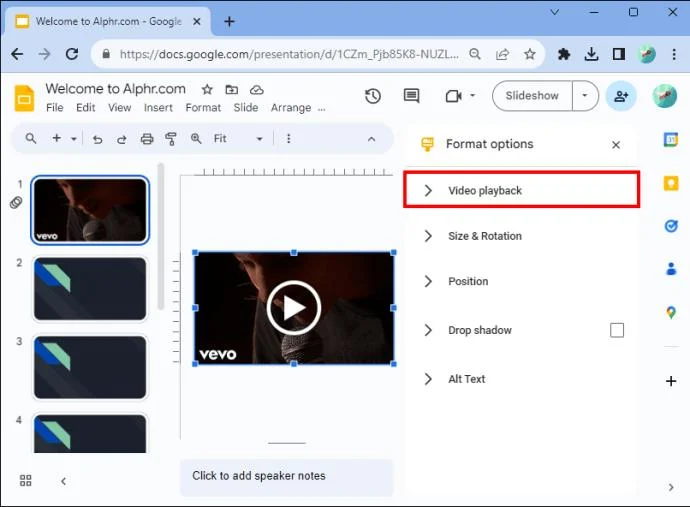
Task: Play the video on the slide
Action: 294,308
